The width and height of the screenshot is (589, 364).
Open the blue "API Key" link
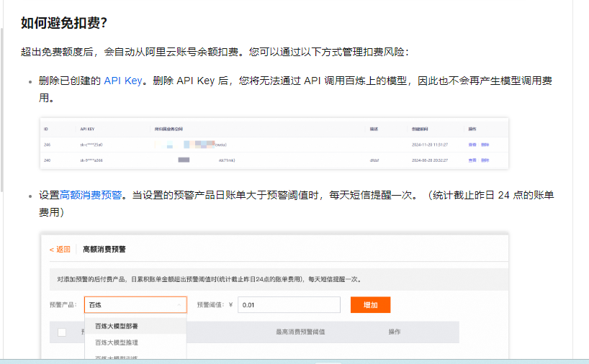[x=123, y=81]
